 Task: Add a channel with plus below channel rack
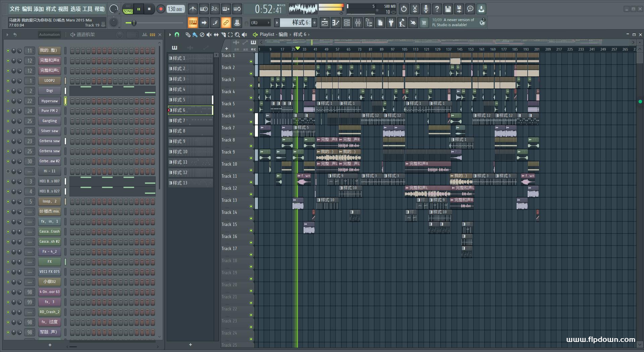[x=50, y=345]
